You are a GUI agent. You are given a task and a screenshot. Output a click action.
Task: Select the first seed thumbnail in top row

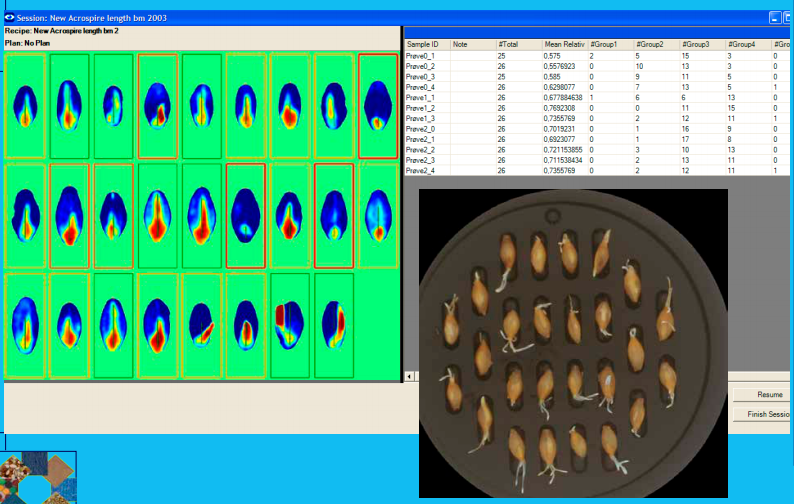tap(24, 106)
